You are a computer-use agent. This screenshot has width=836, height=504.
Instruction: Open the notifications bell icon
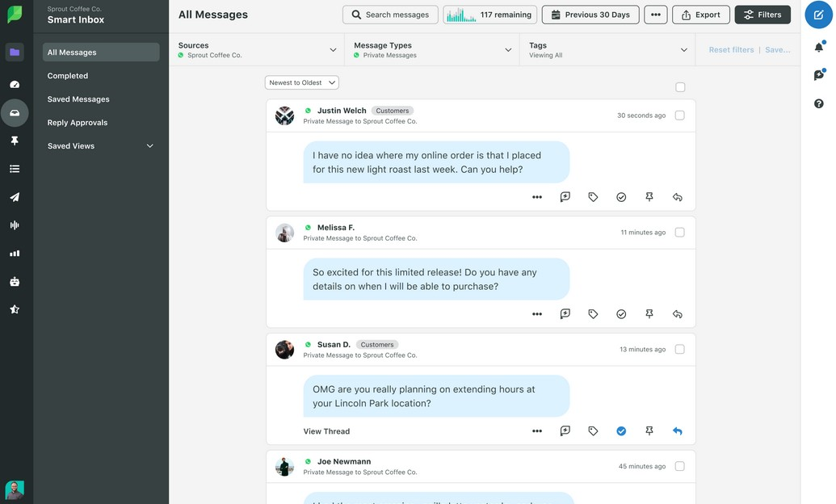point(819,47)
